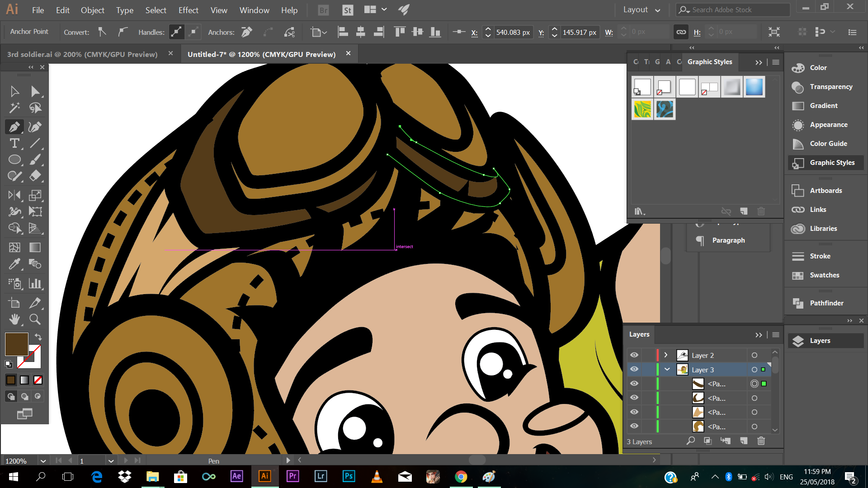The width and height of the screenshot is (868, 488).
Task: Swap fill and stroke colors
Action: [38, 337]
